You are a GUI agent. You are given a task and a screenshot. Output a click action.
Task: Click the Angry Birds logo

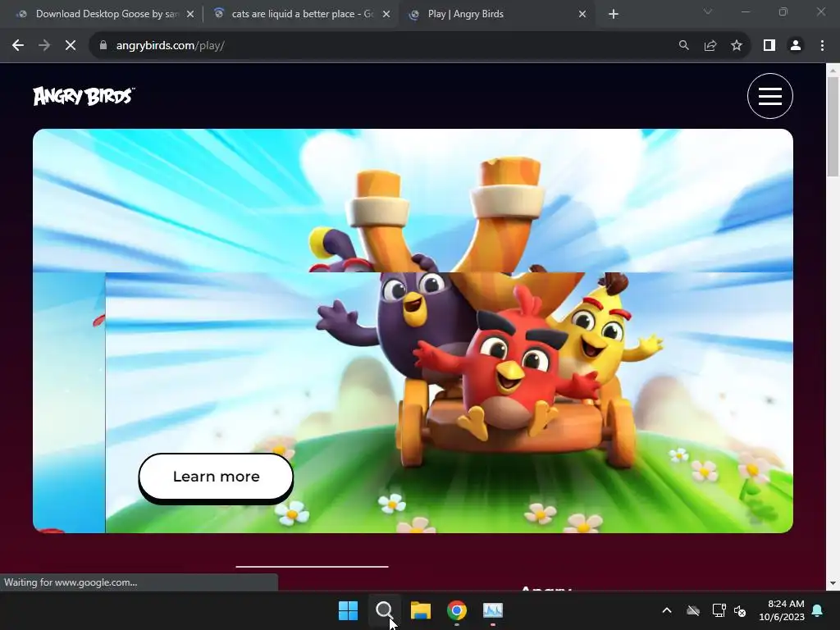[84, 97]
